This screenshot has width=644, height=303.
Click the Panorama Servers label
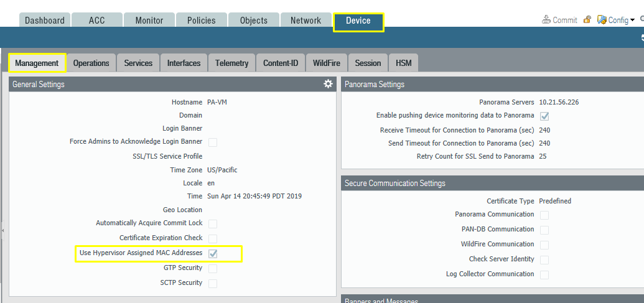tap(507, 102)
